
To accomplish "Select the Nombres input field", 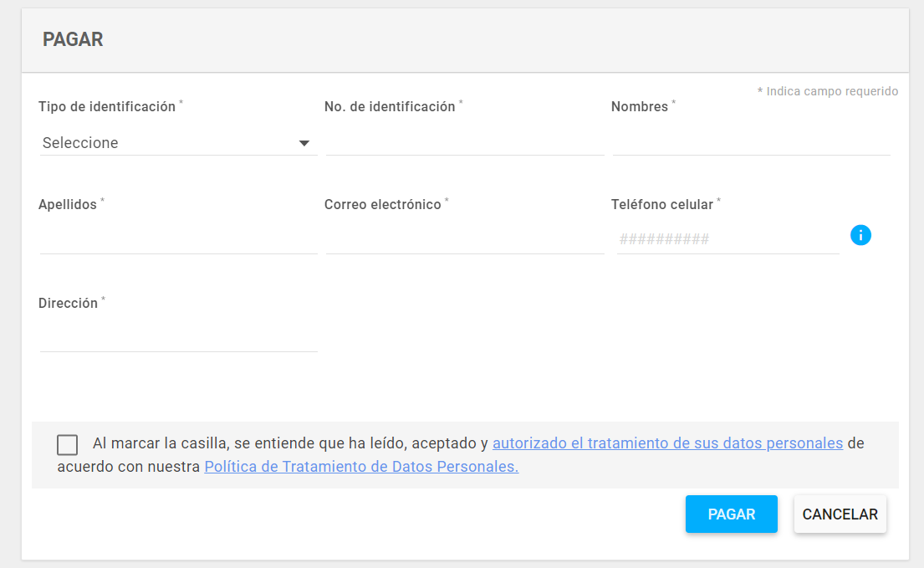I will tap(751, 145).
